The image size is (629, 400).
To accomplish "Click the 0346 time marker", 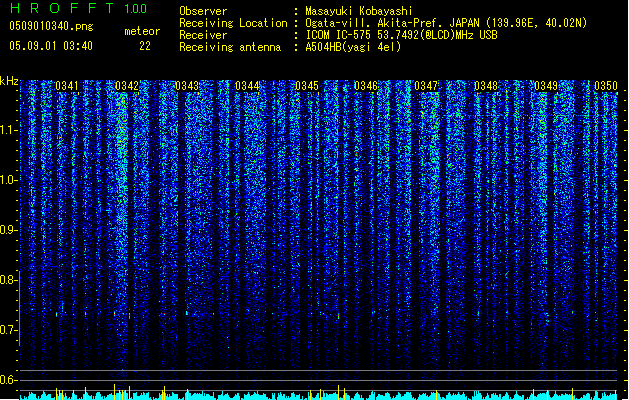I will [366, 86].
